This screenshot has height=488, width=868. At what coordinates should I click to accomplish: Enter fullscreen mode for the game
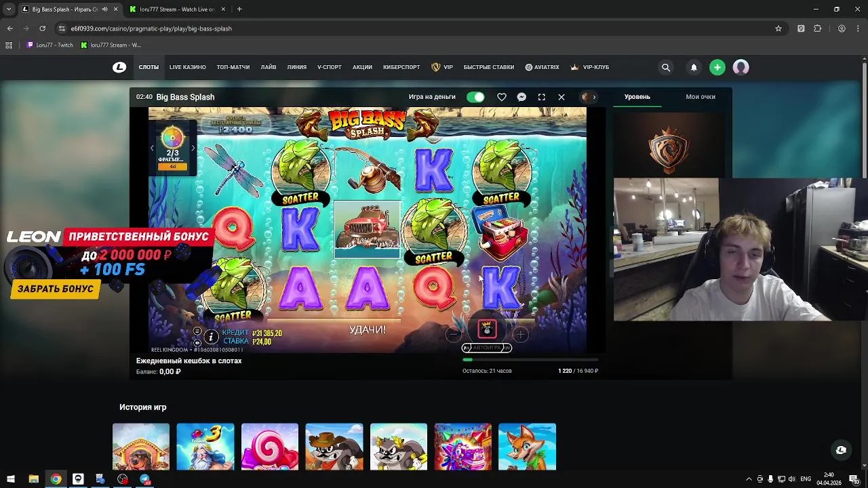coord(542,97)
